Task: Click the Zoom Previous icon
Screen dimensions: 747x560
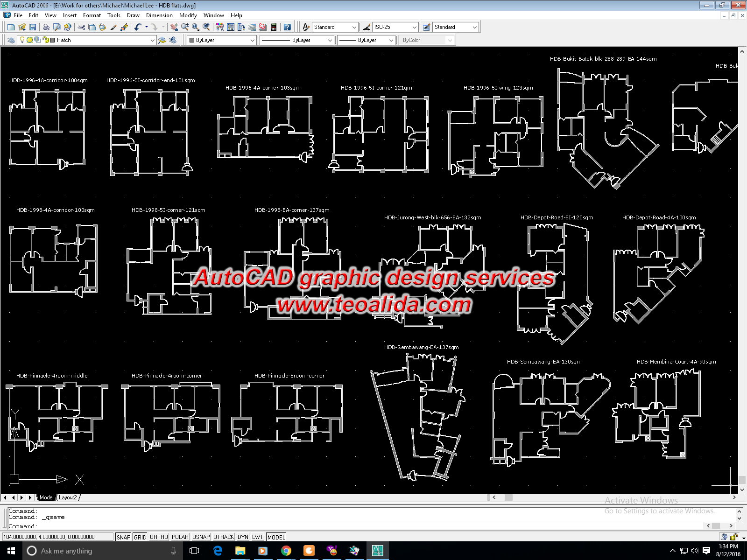Action: (206, 27)
